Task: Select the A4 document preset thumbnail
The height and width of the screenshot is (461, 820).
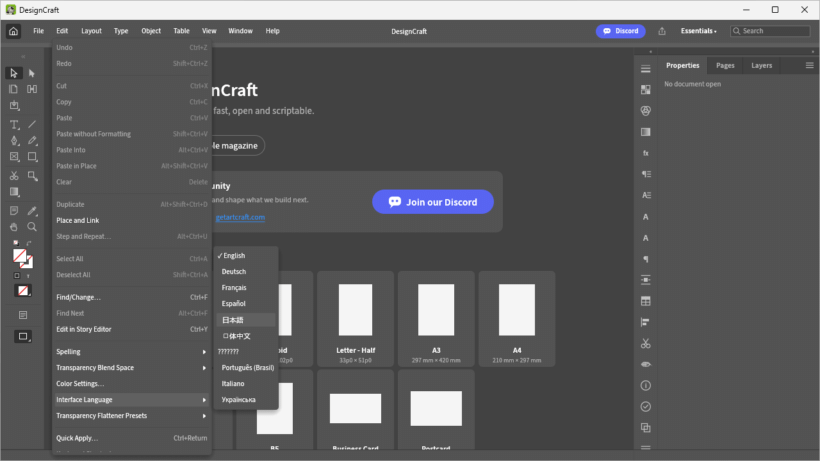Action: pyautogui.click(x=517, y=319)
